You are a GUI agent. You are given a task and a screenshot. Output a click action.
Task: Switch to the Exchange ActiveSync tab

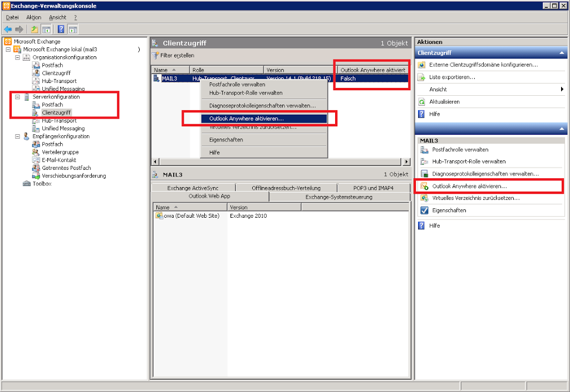click(x=193, y=188)
